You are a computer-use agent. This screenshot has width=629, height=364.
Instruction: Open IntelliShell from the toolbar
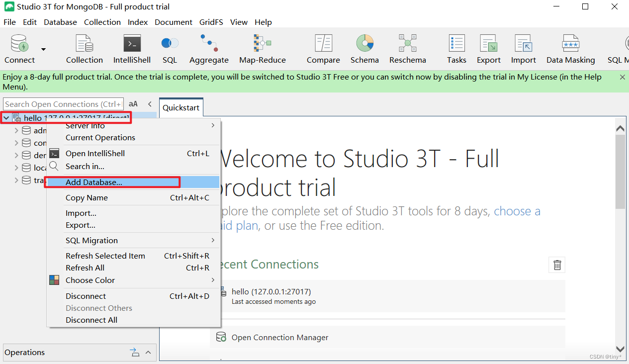pyautogui.click(x=132, y=49)
